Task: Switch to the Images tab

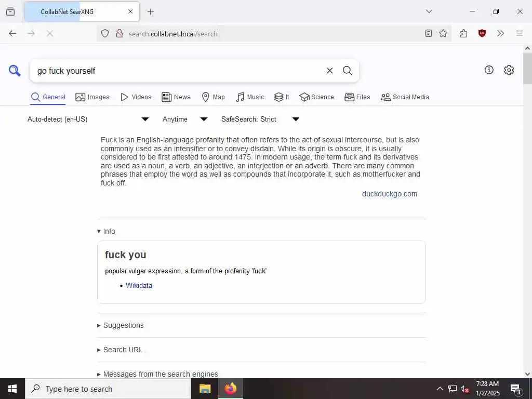Action: (x=92, y=97)
